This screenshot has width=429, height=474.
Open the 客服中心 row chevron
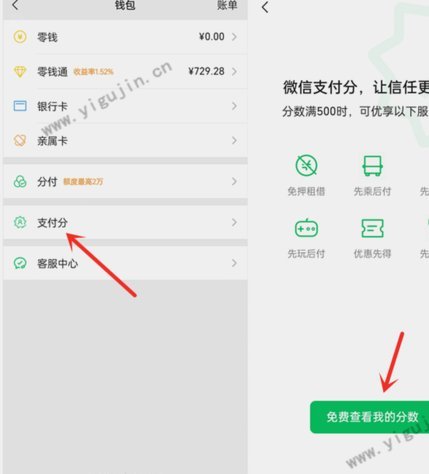(234, 263)
